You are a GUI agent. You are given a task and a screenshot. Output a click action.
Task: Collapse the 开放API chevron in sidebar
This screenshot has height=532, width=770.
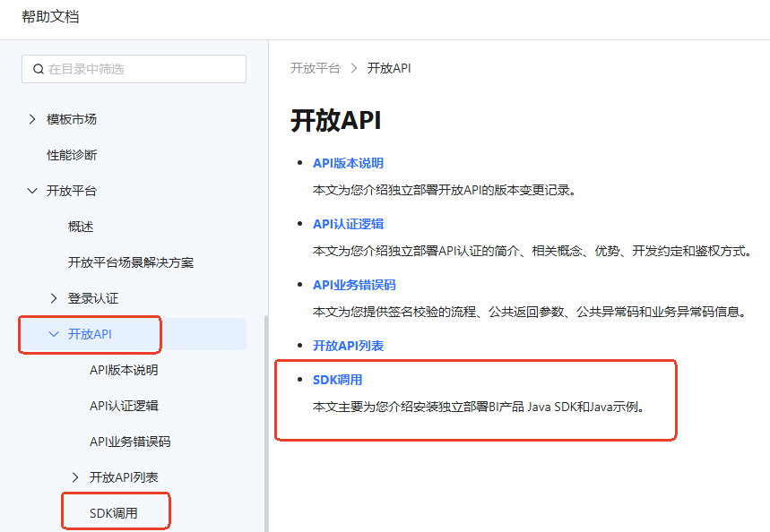(54, 334)
